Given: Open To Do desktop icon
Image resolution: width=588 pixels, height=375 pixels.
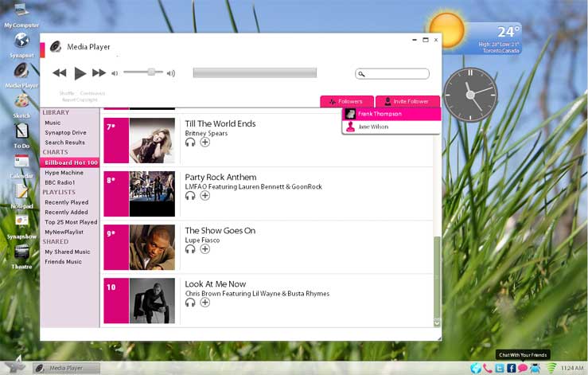Looking at the screenshot, I should point(21,131).
